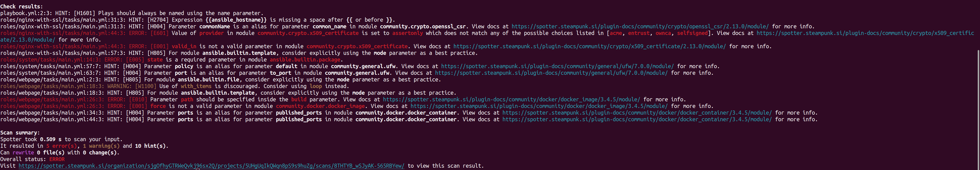The height and width of the screenshot is (170, 980).
Task: Click the 'Check results:' heading
Action: pyautogui.click(x=22, y=6)
